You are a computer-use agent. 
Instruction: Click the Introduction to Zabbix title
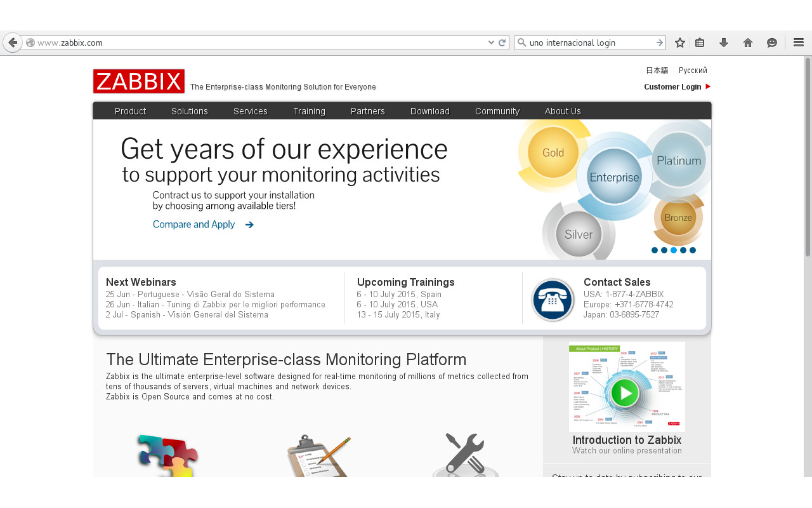coord(627,440)
